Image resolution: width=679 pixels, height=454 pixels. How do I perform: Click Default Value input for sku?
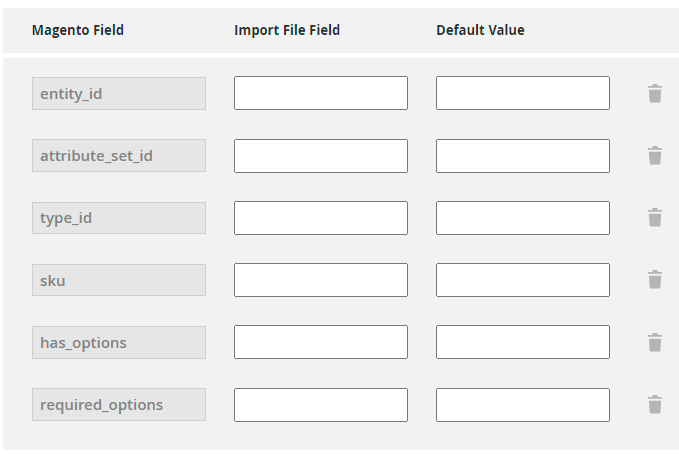(x=523, y=280)
